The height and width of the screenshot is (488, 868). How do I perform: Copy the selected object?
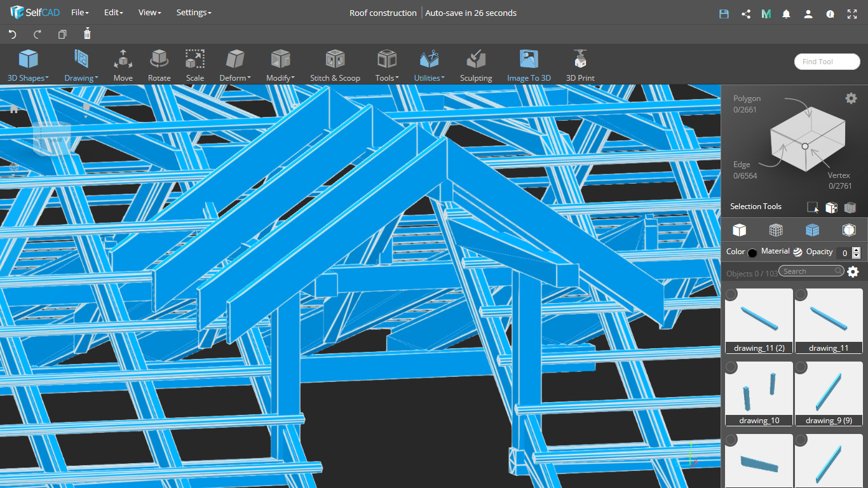coord(62,34)
